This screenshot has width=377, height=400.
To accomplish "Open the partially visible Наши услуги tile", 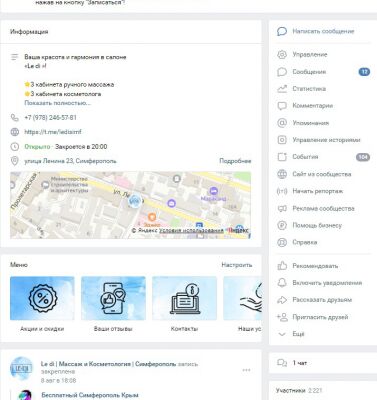I will [242, 304].
